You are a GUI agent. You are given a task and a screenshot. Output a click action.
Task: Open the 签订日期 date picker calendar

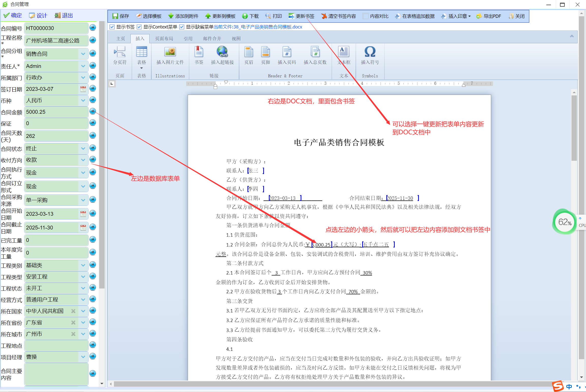(x=83, y=89)
